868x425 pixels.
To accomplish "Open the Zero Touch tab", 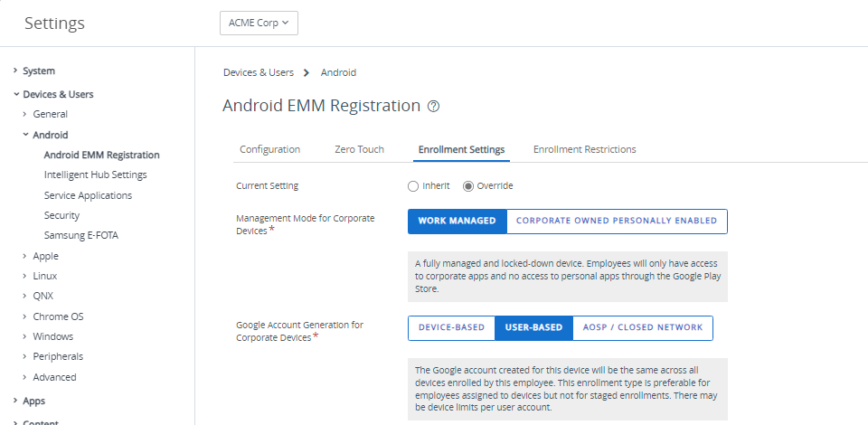I will click(359, 149).
